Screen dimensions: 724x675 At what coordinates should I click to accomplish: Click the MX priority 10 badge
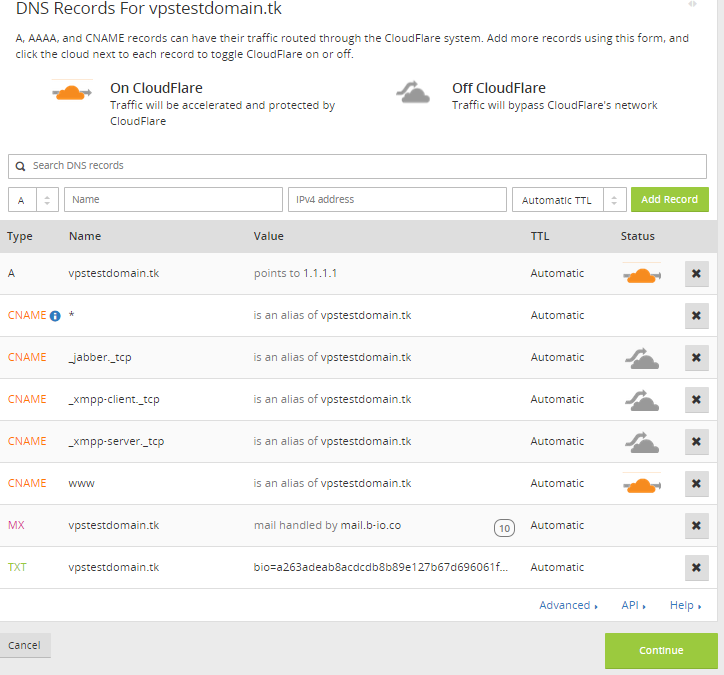(504, 528)
